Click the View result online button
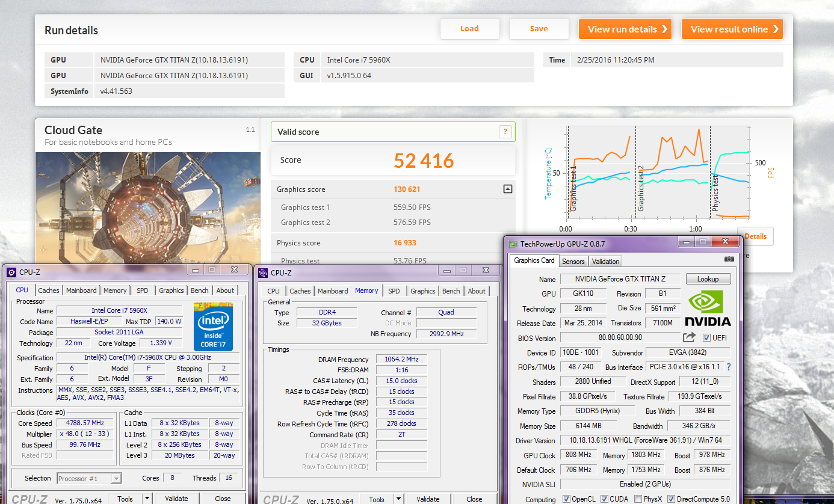 coord(732,29)
